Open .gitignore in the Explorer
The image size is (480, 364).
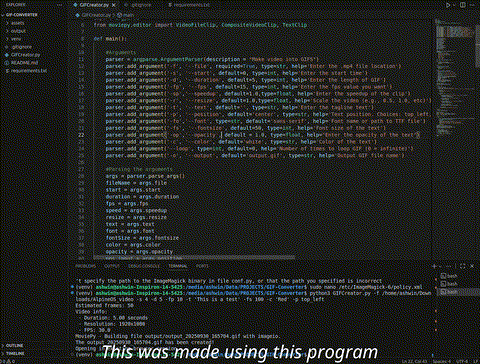tap(22, 47)
